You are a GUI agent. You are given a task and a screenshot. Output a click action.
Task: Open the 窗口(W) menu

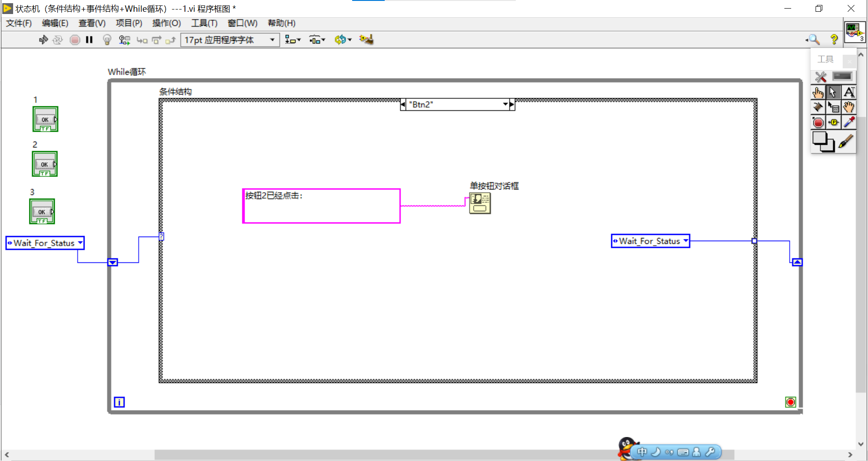click(242, 23)
